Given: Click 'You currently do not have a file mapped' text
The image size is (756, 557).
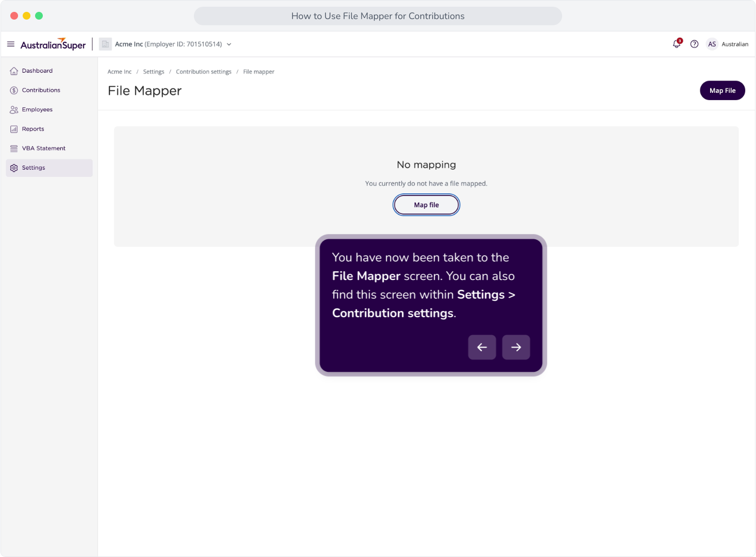Looking at the screenshot, I should tap(426, 184).
